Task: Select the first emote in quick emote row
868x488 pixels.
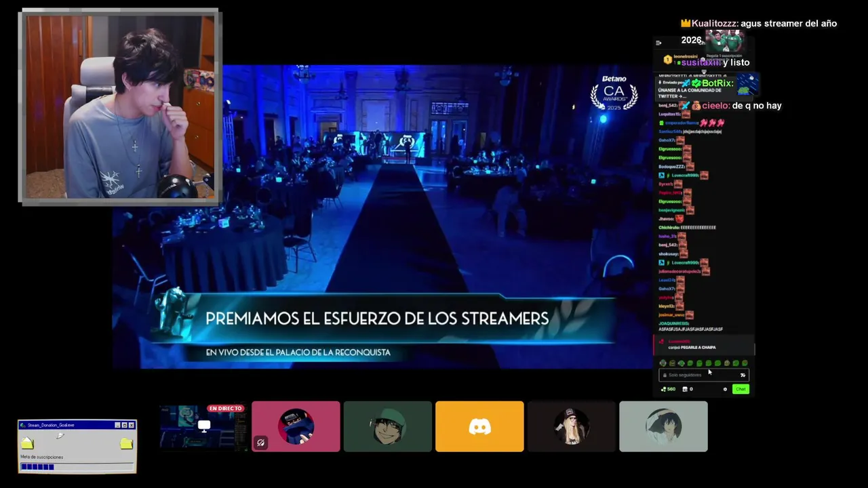Action: coord(663,363)
